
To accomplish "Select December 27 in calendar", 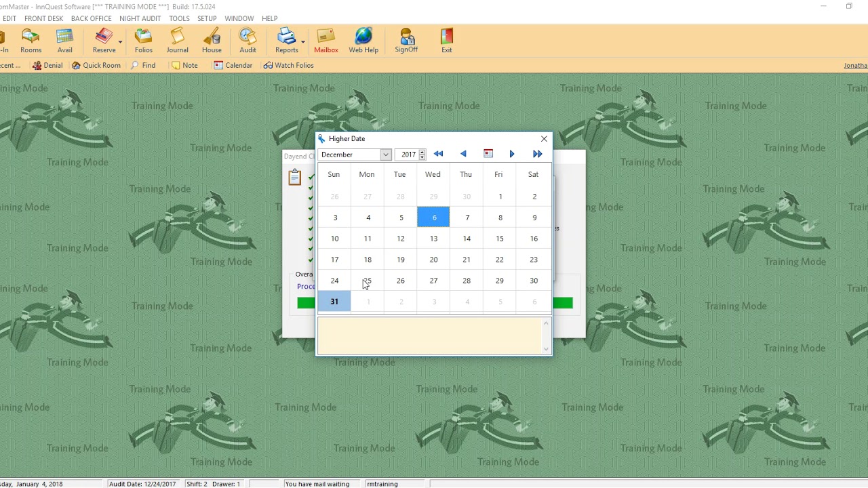I will 433,281.
